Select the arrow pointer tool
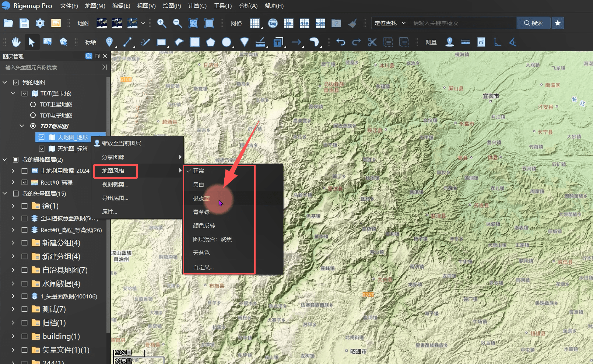This screenshot has width=593, height=364. point(32,42)
